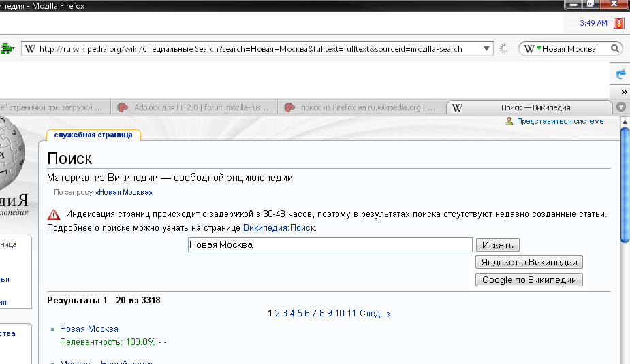Viewport: 630px width, 364px height.
Task: Click the user icon beside Представиться системе
Action: pyautogui.click(x=509, y=121)
